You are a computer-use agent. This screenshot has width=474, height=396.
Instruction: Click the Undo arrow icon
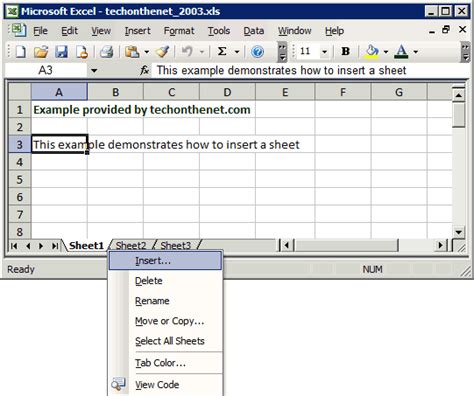click(187, 52)
